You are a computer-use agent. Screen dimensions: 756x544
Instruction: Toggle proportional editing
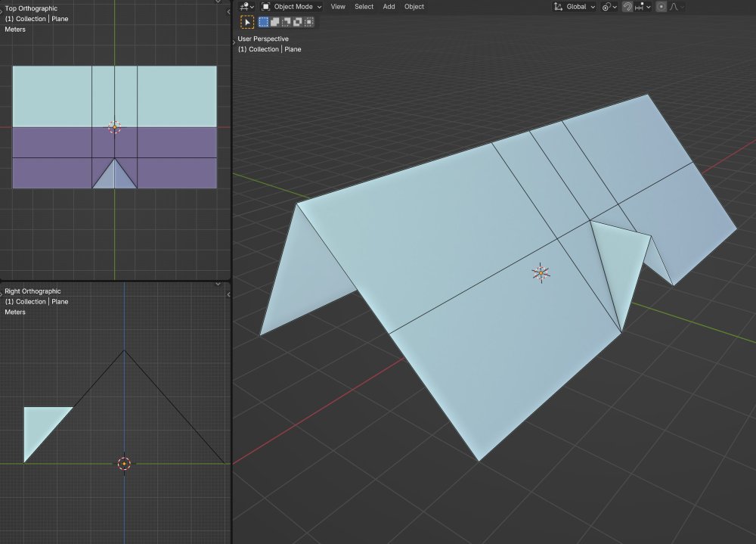coord(661,7)
